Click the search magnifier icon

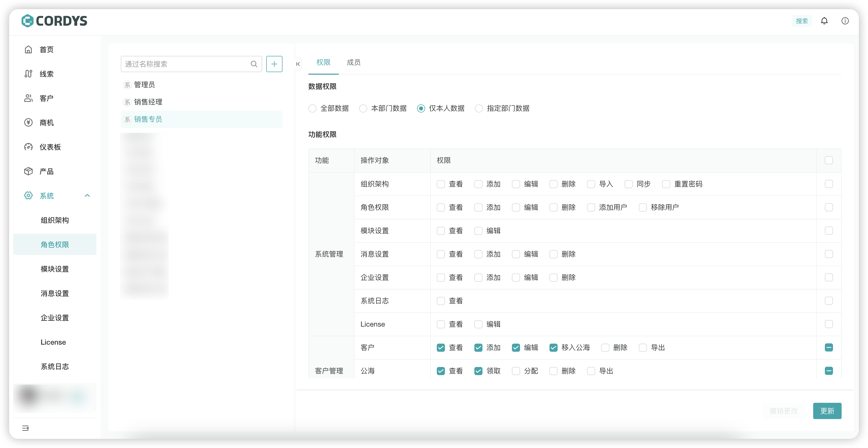254,64
